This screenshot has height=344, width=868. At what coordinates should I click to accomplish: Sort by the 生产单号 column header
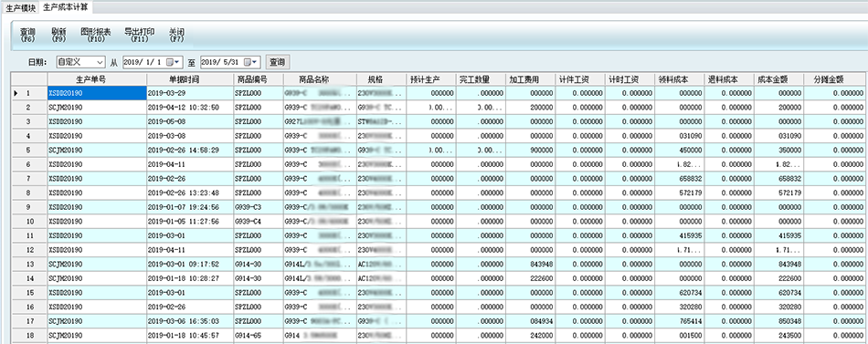click(97, 79)
